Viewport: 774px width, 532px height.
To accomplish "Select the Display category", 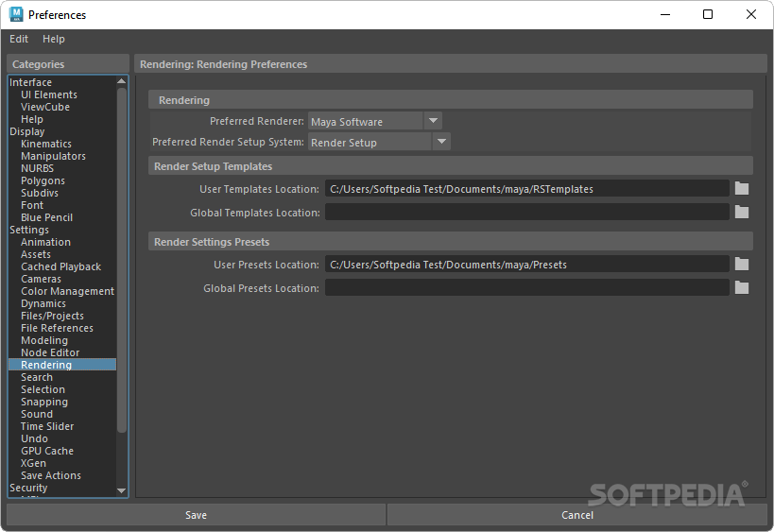I will click(27, 131).
